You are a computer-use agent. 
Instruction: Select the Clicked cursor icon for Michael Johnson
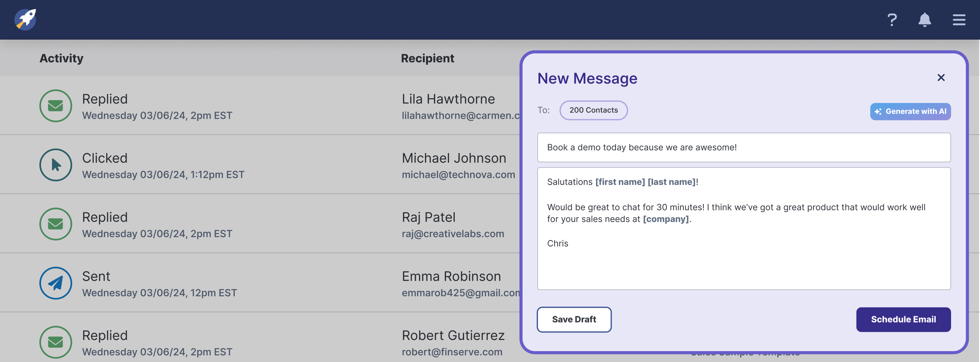coord(55,165)
